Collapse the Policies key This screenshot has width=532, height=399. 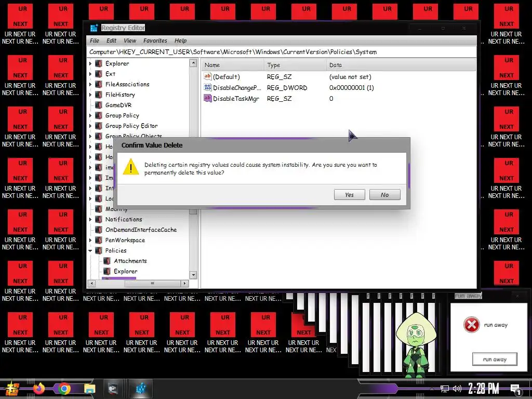tap(90, 251)
